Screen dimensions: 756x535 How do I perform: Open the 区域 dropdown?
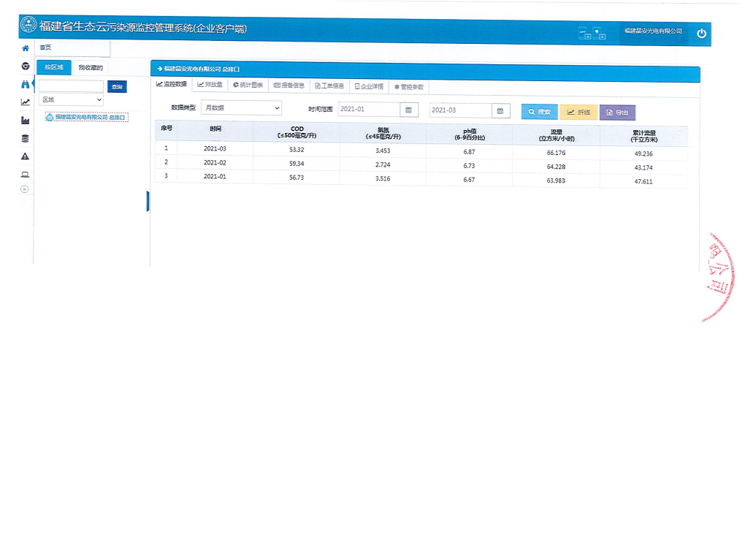tap(71, 99)
